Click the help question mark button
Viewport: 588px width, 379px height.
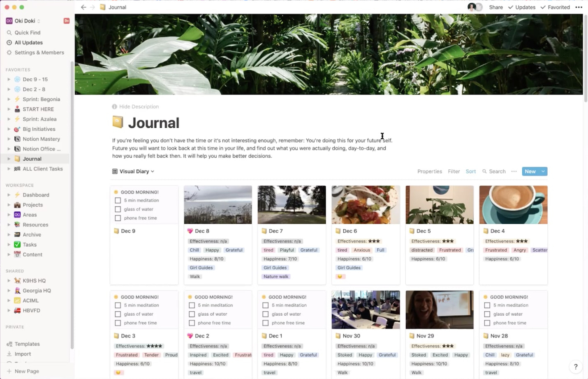coord(576,367)
